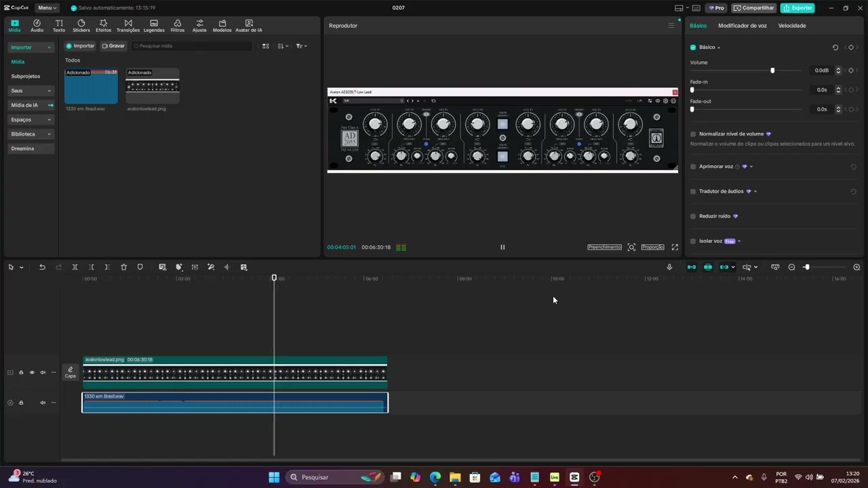Click the Capa cover edit button
The height and width of the screenshot is (488, 868).
[71, 373]
